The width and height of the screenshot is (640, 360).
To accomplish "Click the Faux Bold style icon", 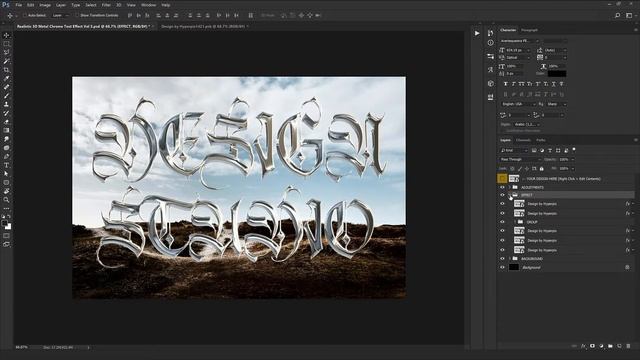I will [506, 84].
